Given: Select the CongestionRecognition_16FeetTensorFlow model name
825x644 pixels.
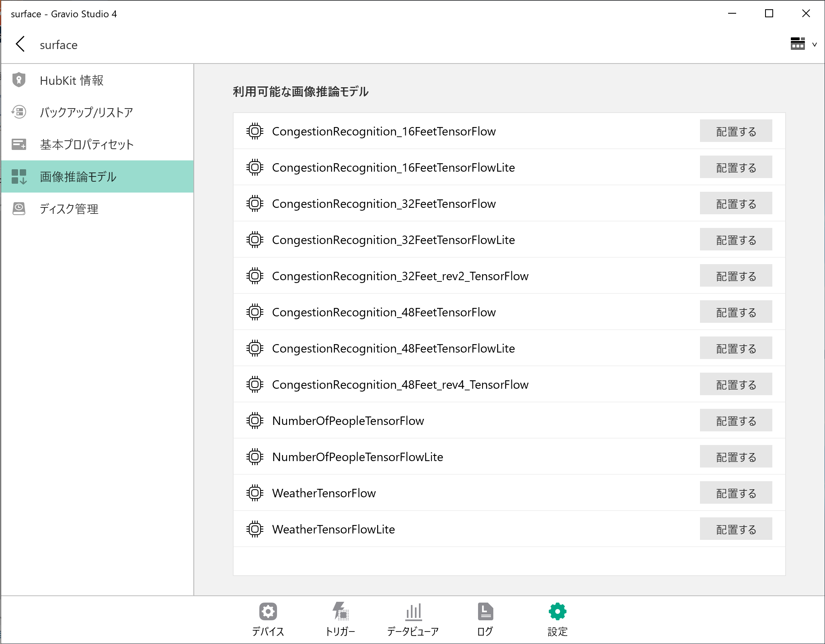Looking at the screenshot, I should click(x=384, y=131).
